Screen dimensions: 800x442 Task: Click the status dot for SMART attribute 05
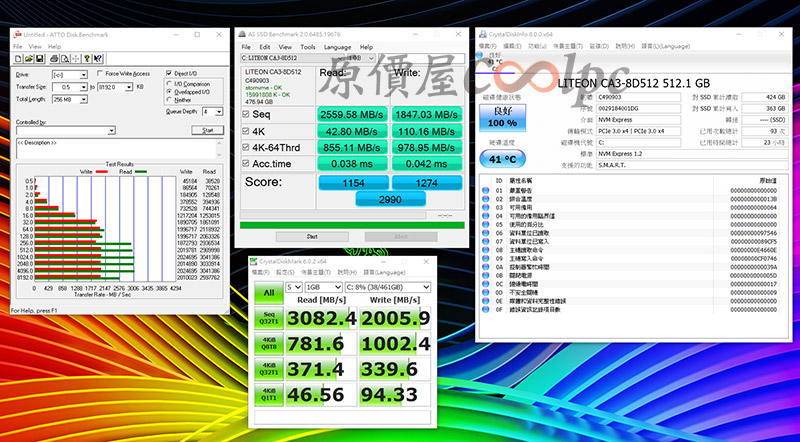coord(485,225)
